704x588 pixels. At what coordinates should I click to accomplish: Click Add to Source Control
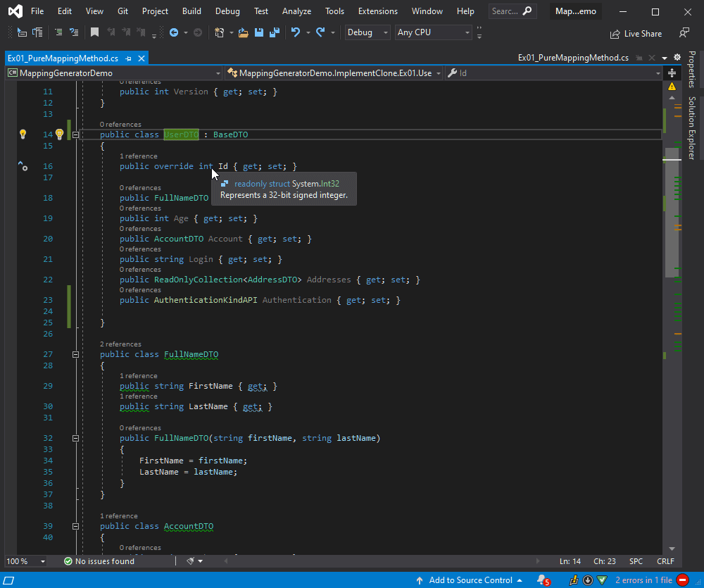point(470,580)
